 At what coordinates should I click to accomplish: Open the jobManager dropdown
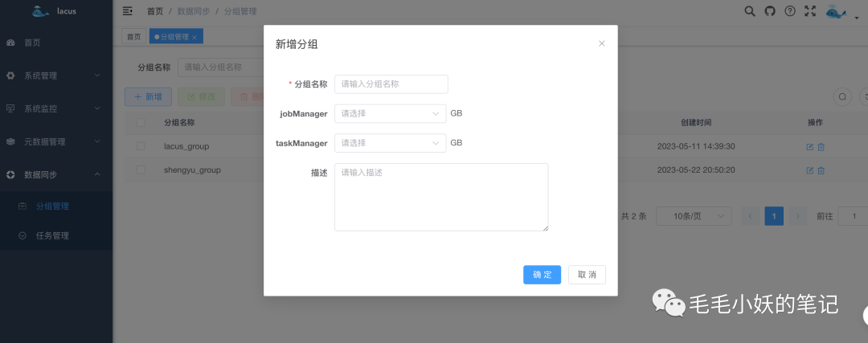pos(391,113)
